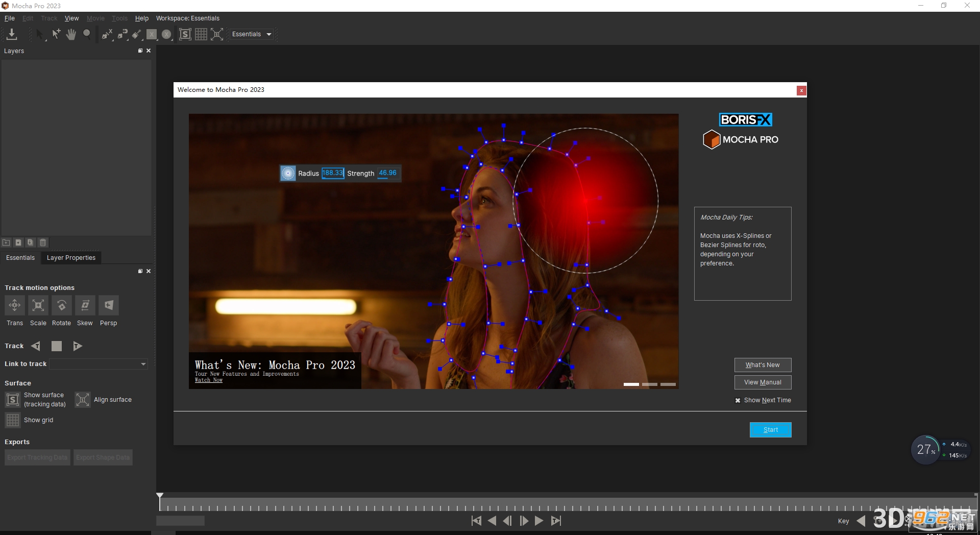This screenshot has height=535, width=980.
Task: Step forward one frame
Action: (x=524, y=521)
